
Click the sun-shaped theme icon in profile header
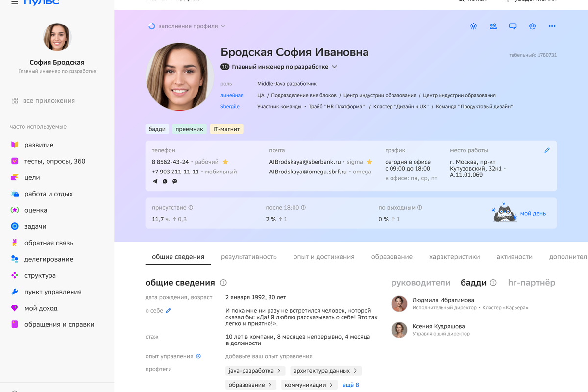click(473, 26)
